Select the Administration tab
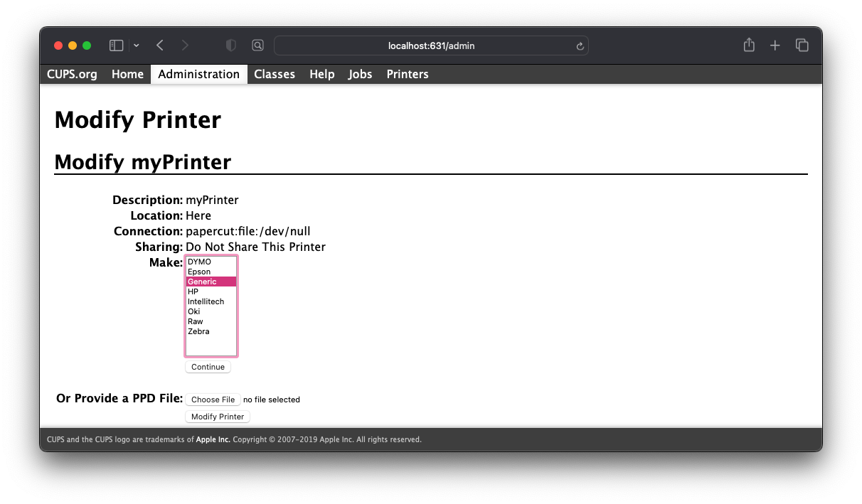 pyautogui.click(x=199, y=74)
